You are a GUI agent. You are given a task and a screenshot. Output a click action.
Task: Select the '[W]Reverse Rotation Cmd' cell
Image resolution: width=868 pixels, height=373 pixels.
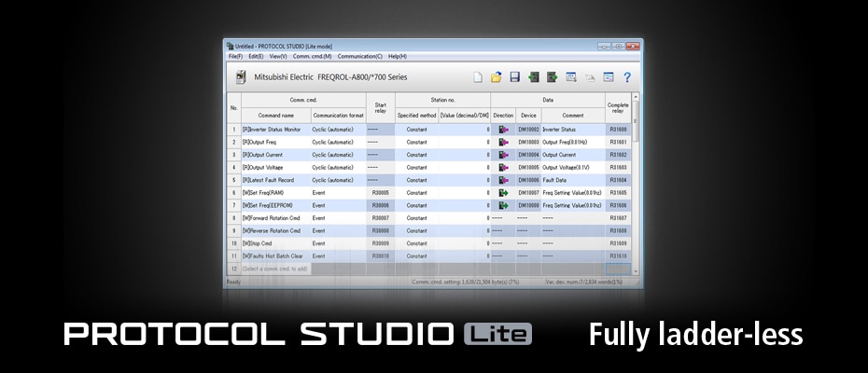click(x=275, y=230)
